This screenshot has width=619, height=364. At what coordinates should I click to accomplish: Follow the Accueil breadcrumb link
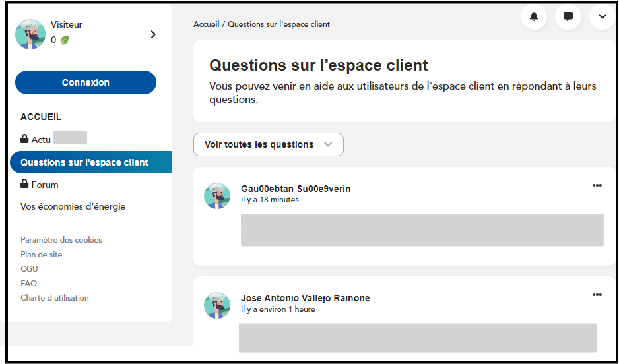pos(206,24)
